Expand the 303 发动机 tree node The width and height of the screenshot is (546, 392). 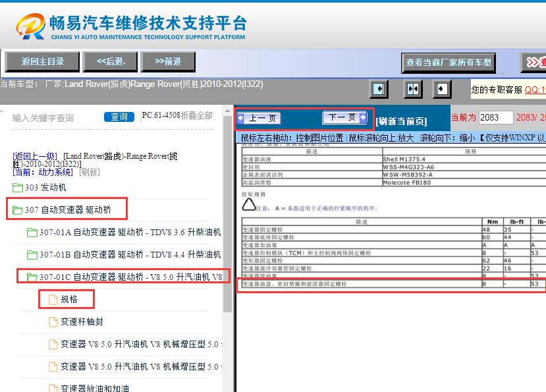(45, 188)
